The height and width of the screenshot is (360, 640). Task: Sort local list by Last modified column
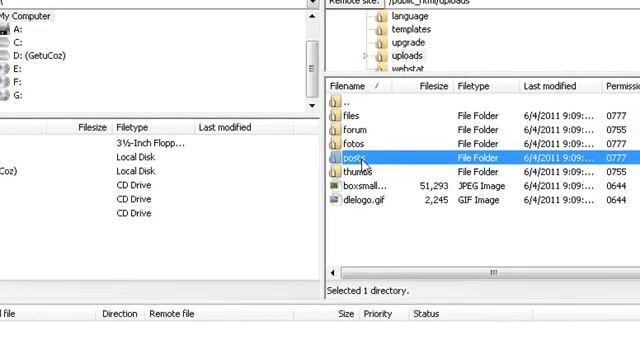pos(244,127)
